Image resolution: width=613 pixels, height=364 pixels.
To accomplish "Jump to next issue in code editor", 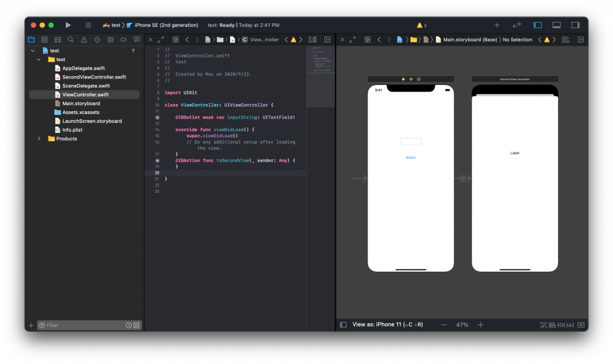I will click(x=301, y=40).
